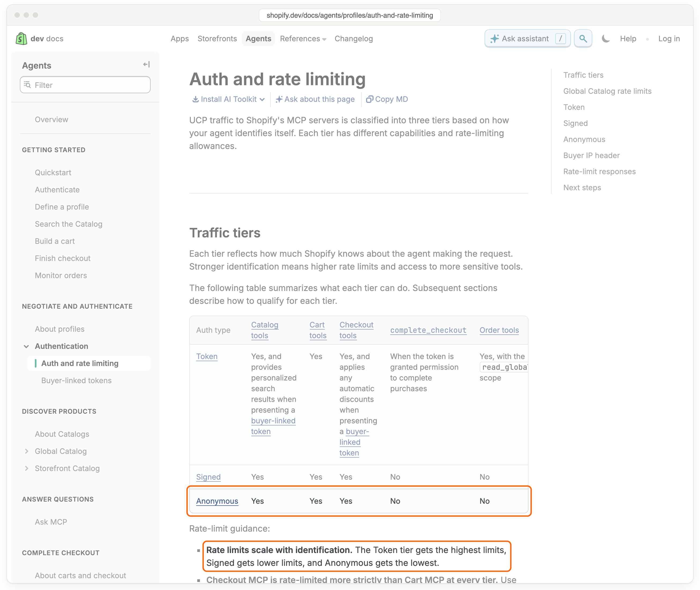Click the Anonymous row link

click(217, 501)
